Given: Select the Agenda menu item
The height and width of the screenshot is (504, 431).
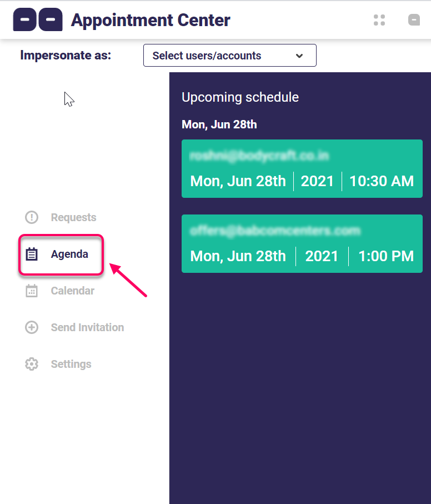Looking at the screenshot, I should tap(69, 255).
